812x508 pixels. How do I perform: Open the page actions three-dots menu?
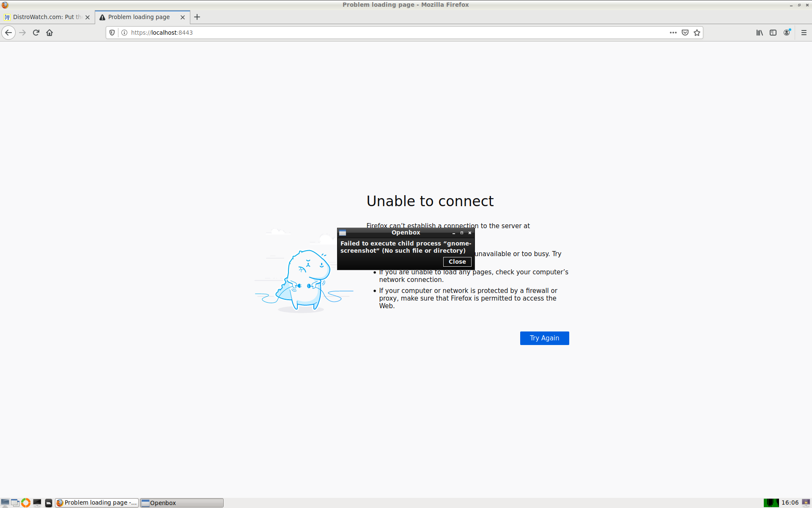(x=673, y=33)
